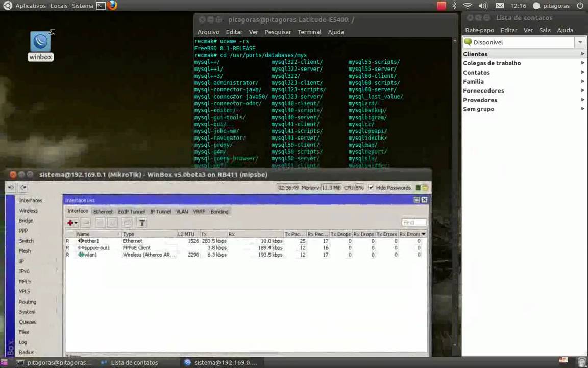
Task: Click the disable X toolbar icon
Action: coord(112,223)
